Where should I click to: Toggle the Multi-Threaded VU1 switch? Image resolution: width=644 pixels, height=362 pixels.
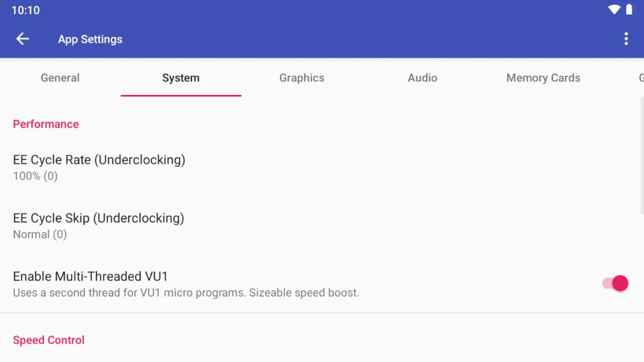click(615, 284)
